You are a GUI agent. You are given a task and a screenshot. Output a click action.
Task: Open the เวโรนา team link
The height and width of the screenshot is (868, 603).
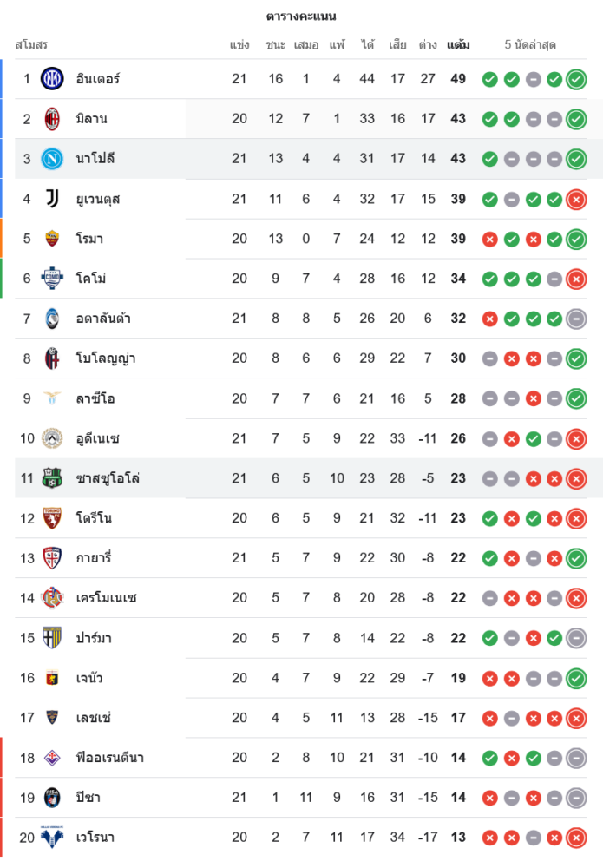(x=95, y=838)
